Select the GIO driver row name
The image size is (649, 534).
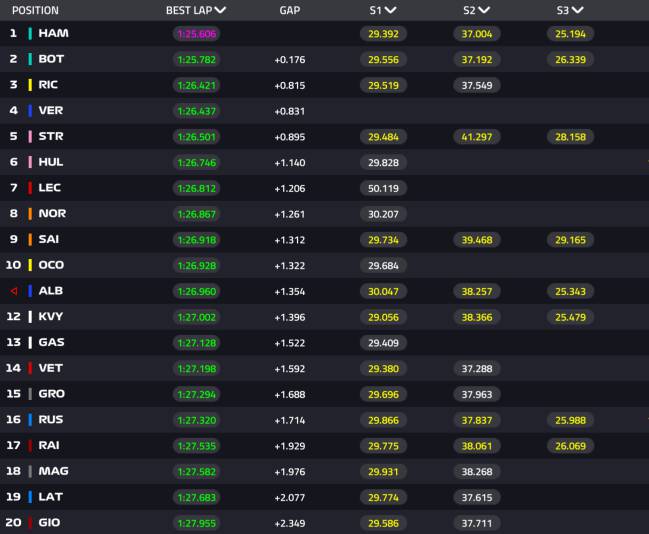[x=51, y=522]
